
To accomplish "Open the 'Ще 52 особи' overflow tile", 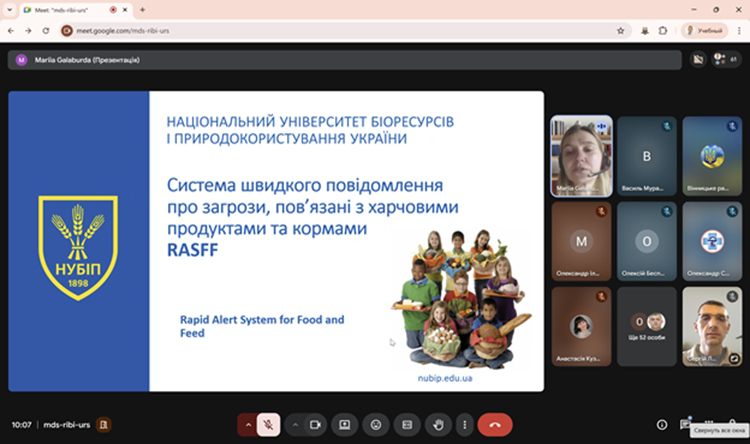I will pyautogui.click(x=647, y=327).
